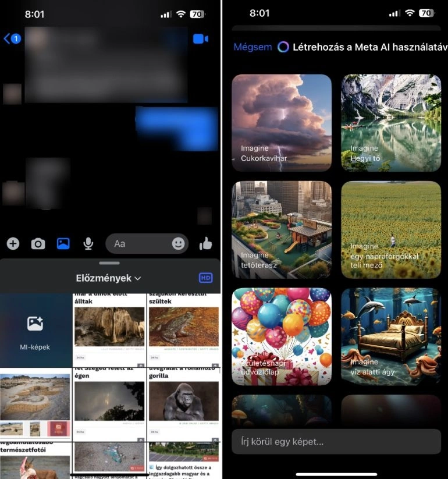Toggle HD photo quality
Image resolution: width=448 pixels, height=479 pixels.
point(205,278)
